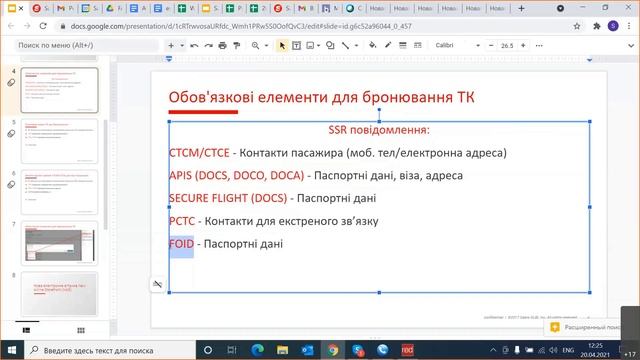Open Windows Start menu
This screenshot has width=640, height=360.
12,350
